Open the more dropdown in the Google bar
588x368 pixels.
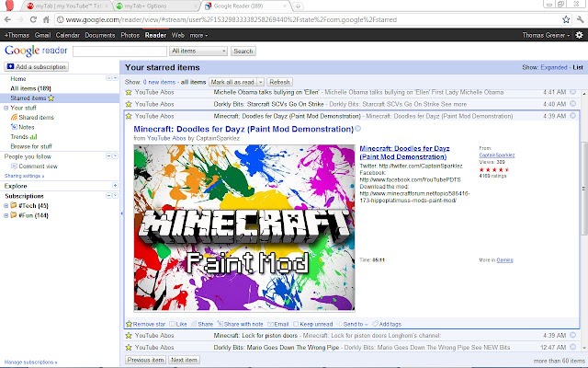point(198,35)
